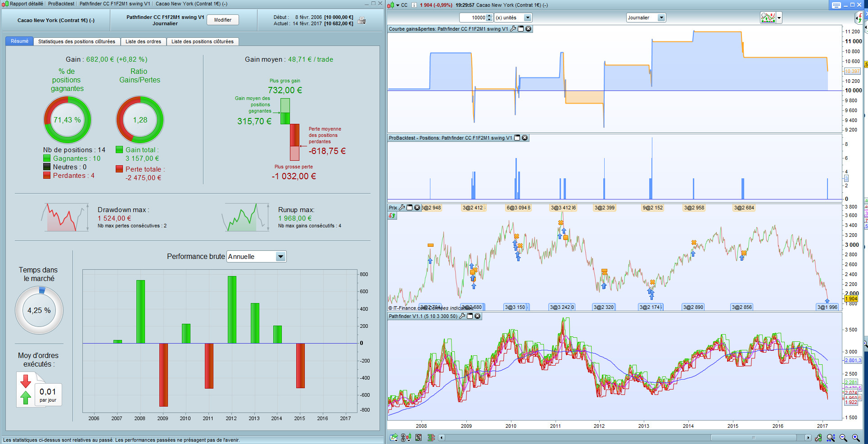Open the on-screen keyboard icon in chart title bar
This screenshot has height=444, width=868.
click(x=836, y=5)
